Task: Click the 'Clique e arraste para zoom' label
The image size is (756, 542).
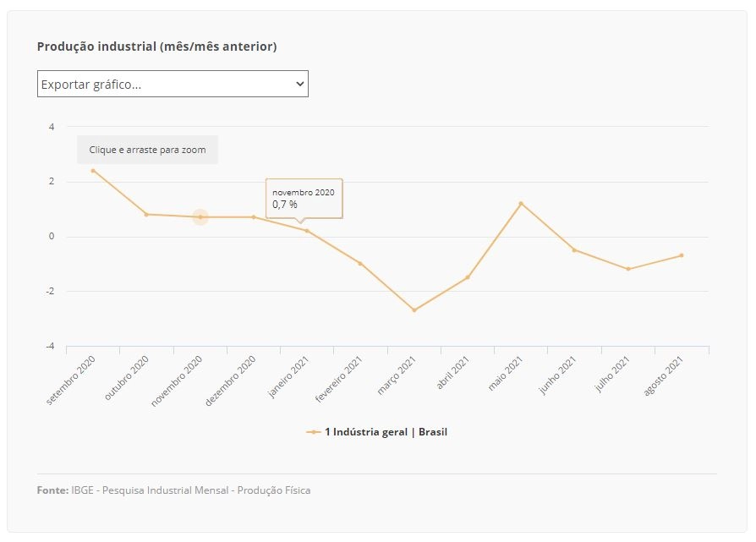Action: (x=147, y=150)
